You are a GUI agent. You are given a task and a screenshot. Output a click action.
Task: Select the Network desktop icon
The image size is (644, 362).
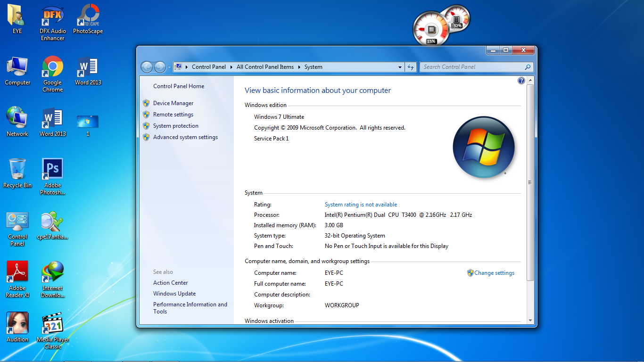(x=17, y=122)
